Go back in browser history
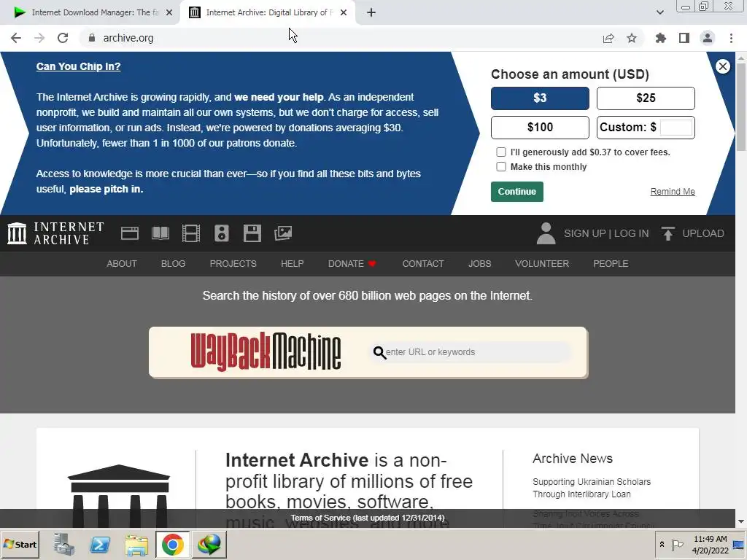This screenshot has height=560, width=747. click(16, 38)
